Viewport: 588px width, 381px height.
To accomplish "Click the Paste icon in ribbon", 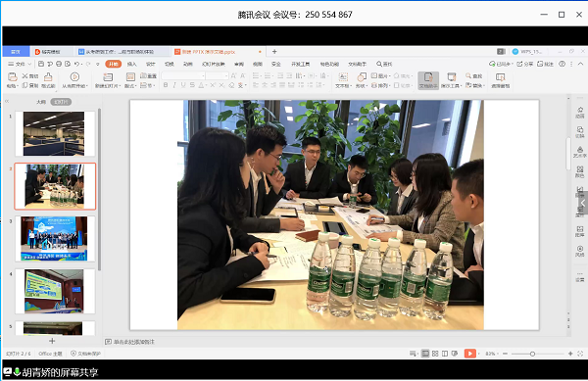I will 13,76.
